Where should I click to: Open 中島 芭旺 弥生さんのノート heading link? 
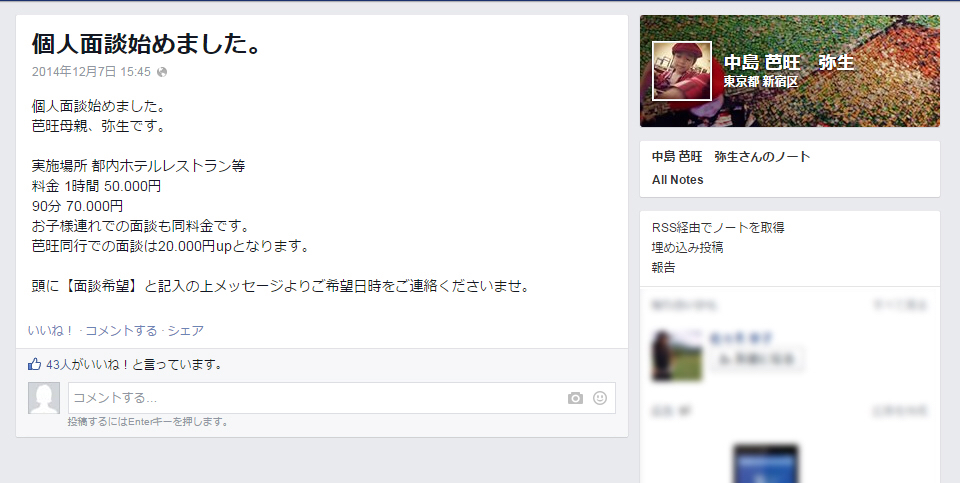coord(731,157)
